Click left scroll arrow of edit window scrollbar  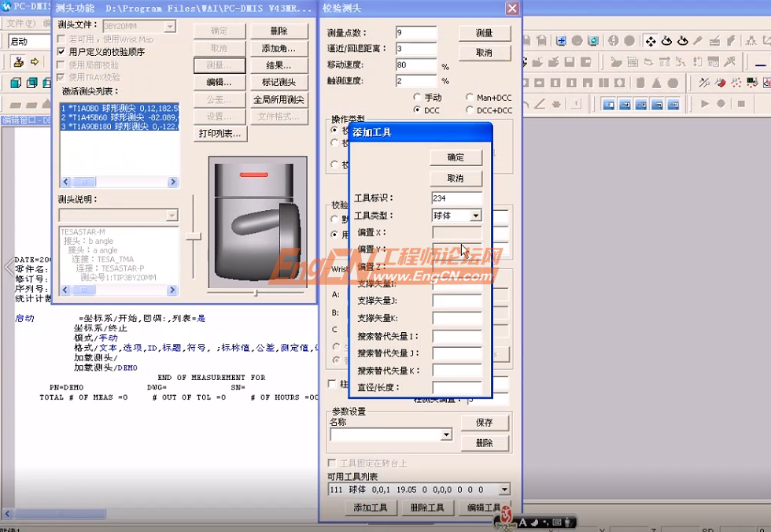click(x=7, y=514)
